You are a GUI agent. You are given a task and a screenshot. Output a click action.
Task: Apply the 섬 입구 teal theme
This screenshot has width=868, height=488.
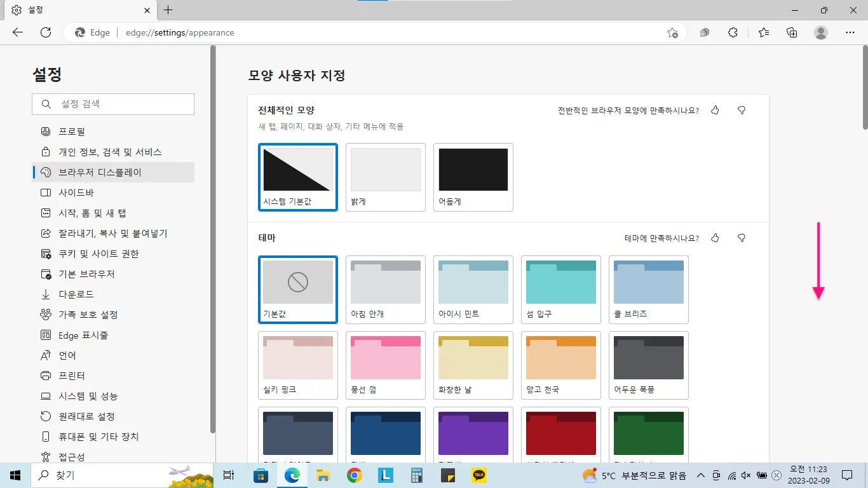pos(560,290)
